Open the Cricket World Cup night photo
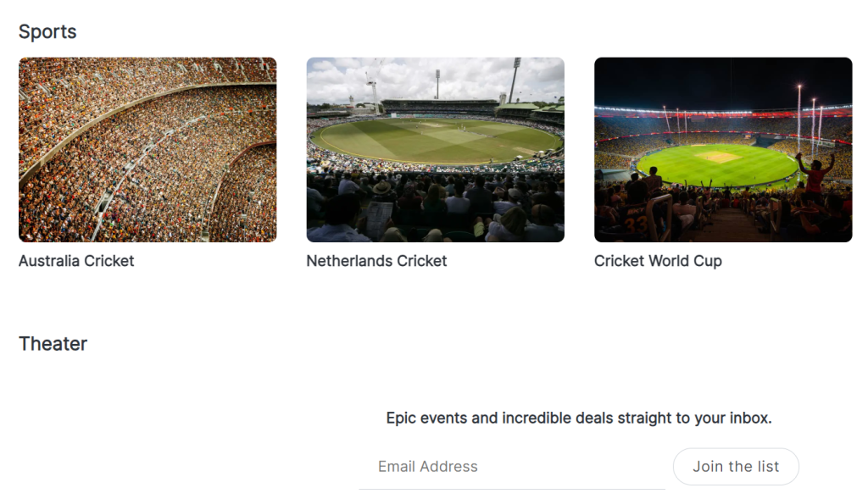Image resolution: width=868 pixels, height=499 pixels. coord(723,149)
